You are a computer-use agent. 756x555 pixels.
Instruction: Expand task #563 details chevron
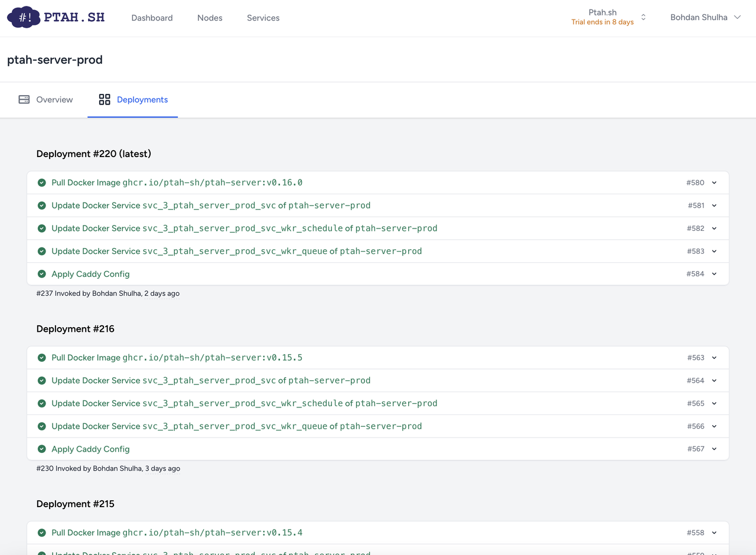(x=714, y=358)
